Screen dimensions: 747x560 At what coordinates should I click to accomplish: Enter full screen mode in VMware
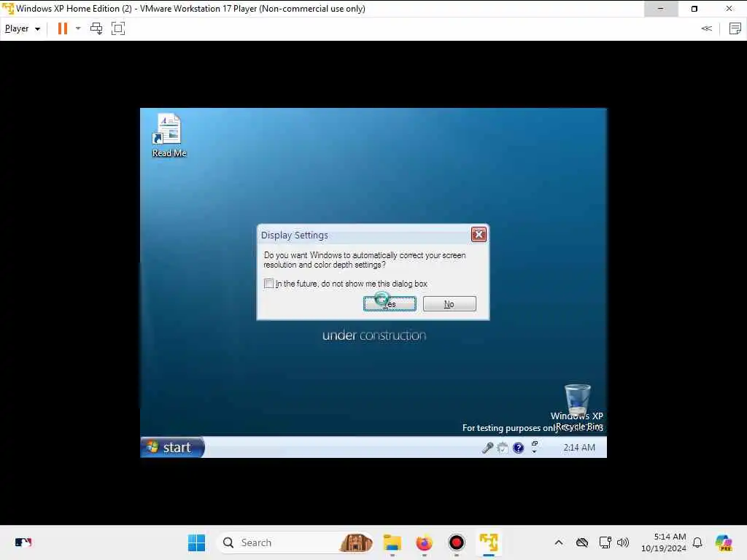pyautogui.click(x=117, y=28)
